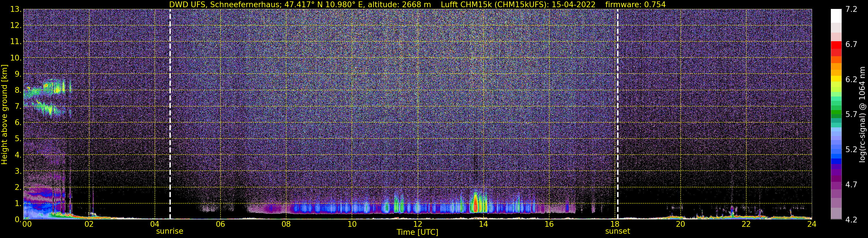This screenshot has height=238, width=868.
Task: Click the '04' time tick label
Action: point(155,224)
